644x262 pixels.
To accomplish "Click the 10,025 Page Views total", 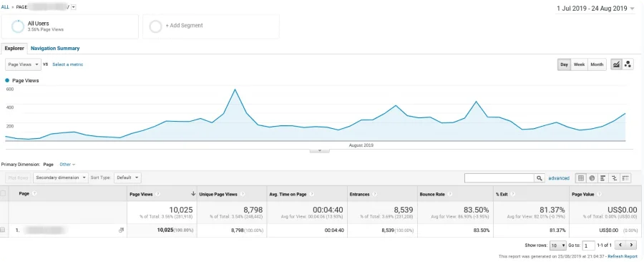I will point(180,210).
